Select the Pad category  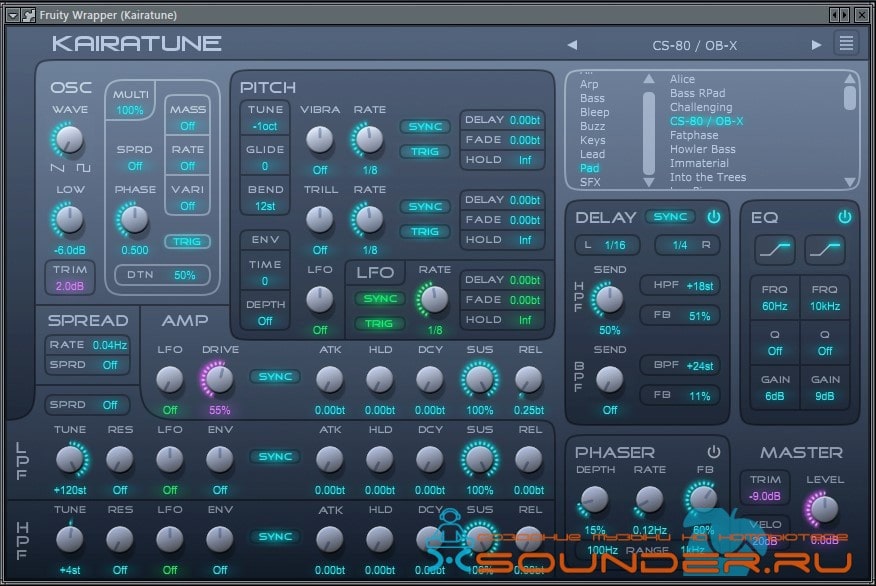589,168
